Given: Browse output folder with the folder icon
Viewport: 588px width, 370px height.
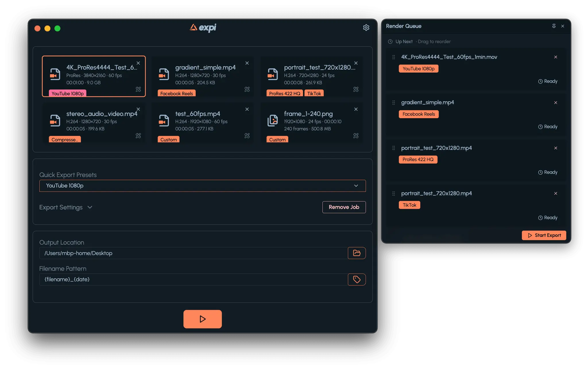Looking at the screenshot, I should (357, 253).
